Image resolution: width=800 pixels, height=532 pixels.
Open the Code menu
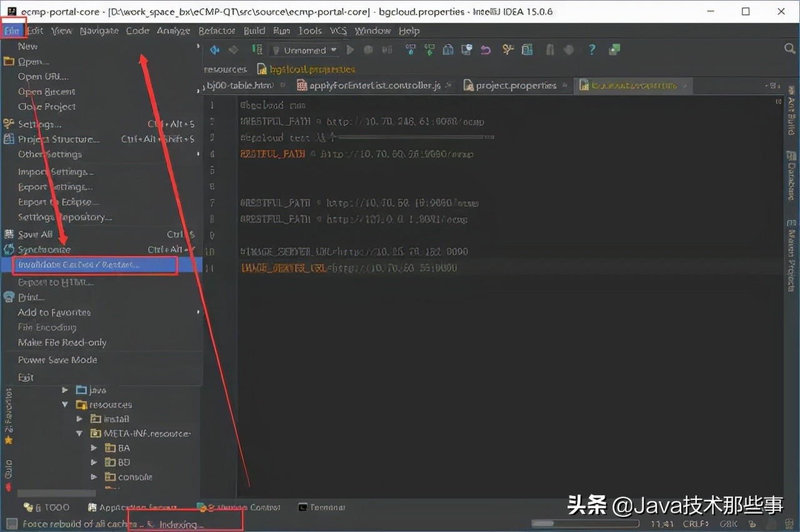(137, 31)
